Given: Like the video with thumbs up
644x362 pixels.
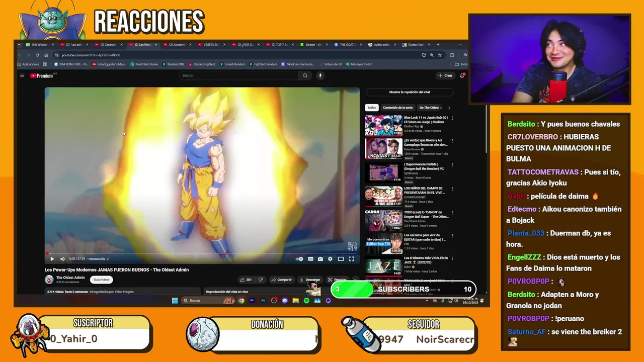Looking at the screenshot, I should [246, 280].
